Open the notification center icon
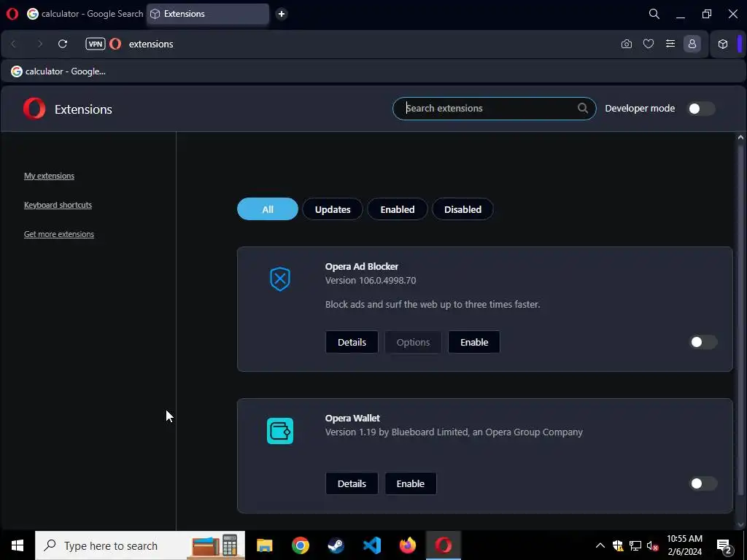 pos(724,545)
